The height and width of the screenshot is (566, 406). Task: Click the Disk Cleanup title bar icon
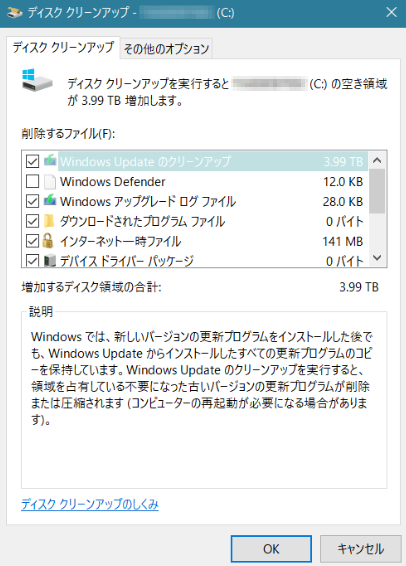point(15,13)
